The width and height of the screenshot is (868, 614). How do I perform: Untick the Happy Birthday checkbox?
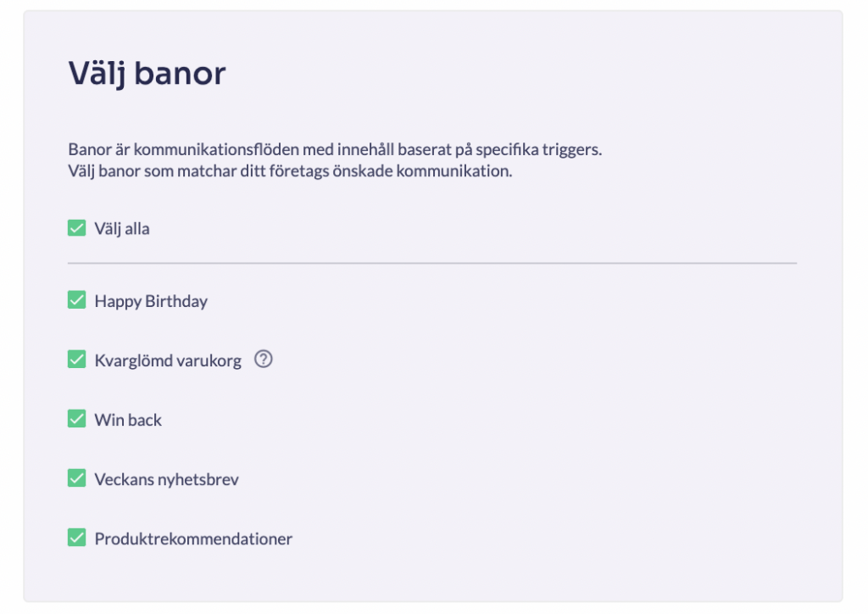pyautogui.click(x=77, y=300)
